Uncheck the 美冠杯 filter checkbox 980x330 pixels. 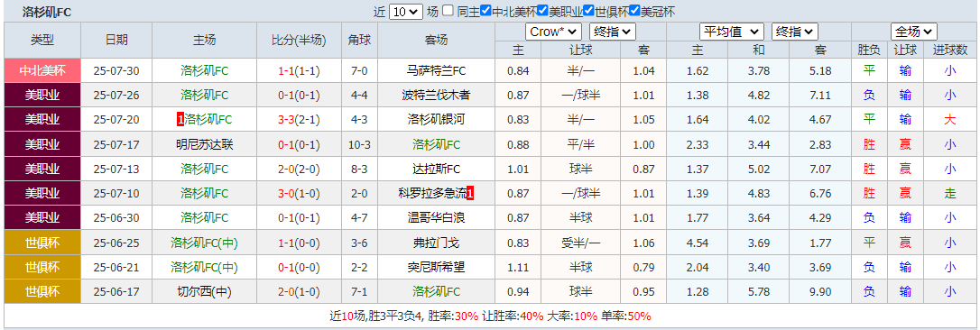tap(634, 11)
